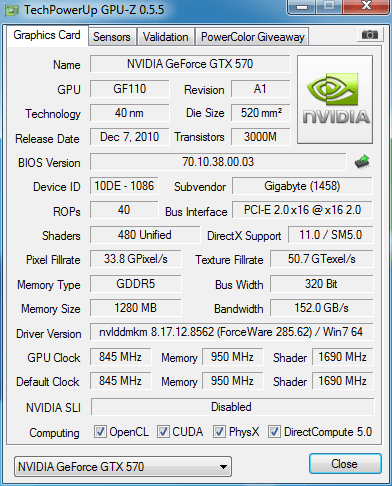Click the Device ID field 10DE - 1086
392x486 pixels.
124,186
